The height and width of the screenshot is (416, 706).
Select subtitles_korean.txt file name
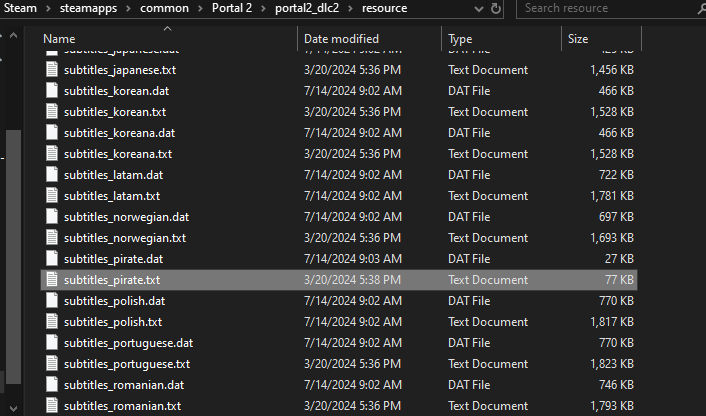[x=115, y=112]
